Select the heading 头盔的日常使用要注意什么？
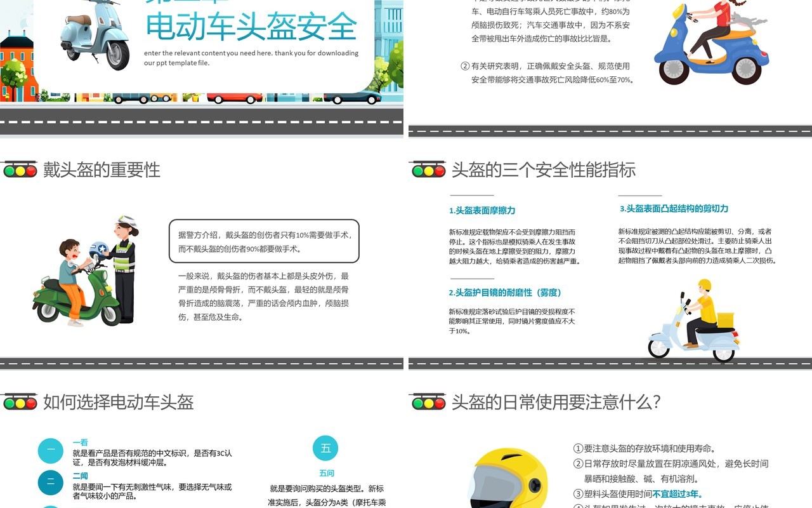 [x=557, y=402]
